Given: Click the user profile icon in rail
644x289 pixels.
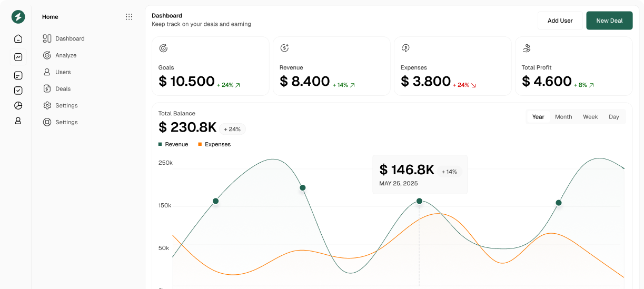Looking at the screenshot, I should [x=18, y=121].
